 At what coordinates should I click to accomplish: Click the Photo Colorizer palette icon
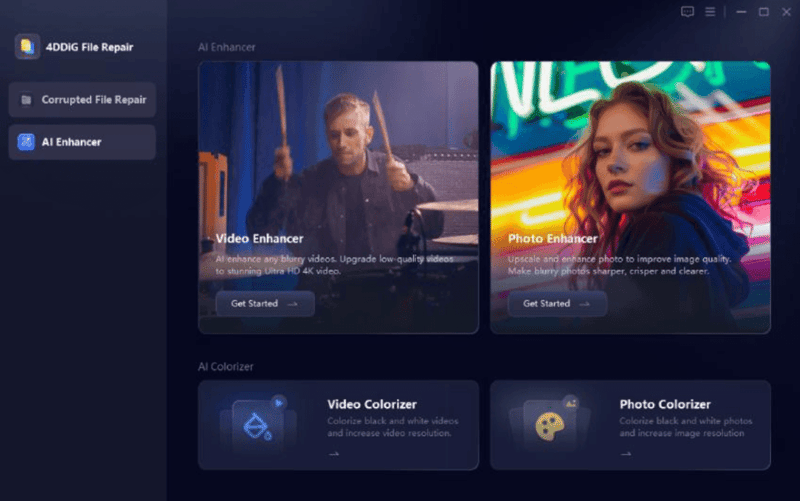[549, 424]
